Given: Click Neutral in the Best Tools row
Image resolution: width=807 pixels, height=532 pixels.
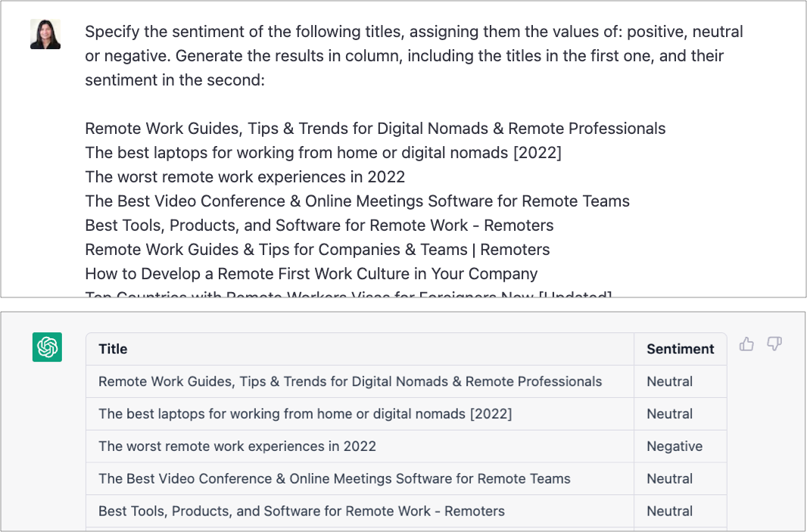Looking at the screenshot, I should pos(669,512).
